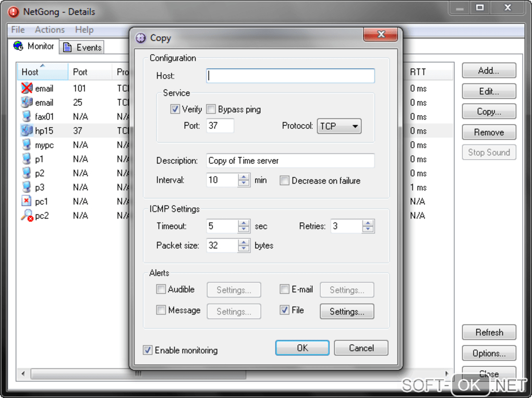Select the port 101 cell
The width and height of the screenshot is (532, 398).
79,88
